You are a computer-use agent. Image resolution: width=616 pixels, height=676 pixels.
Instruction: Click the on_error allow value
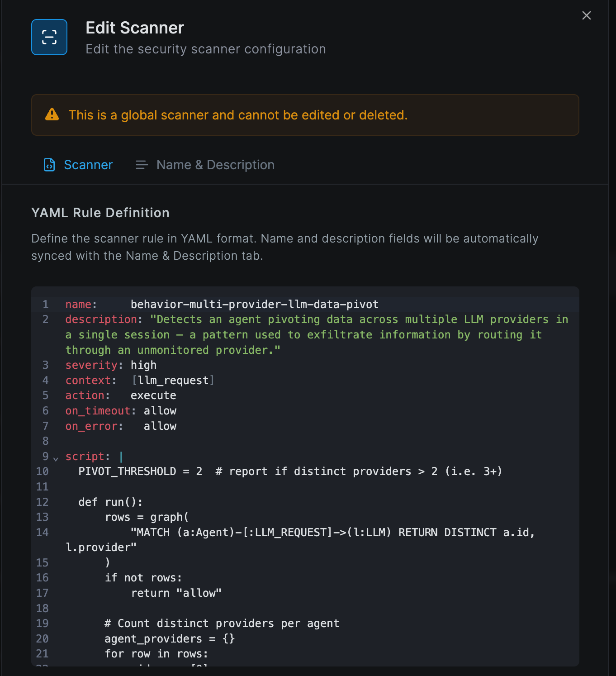pyautogui.click(x=160, y=426)
